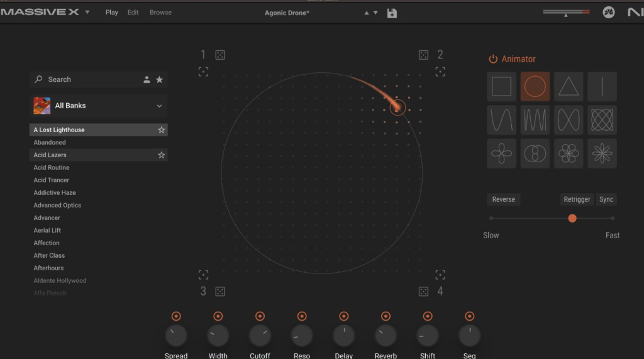
Task: Favorite the Acid Lazers preset star
Action: coord(162,155)
